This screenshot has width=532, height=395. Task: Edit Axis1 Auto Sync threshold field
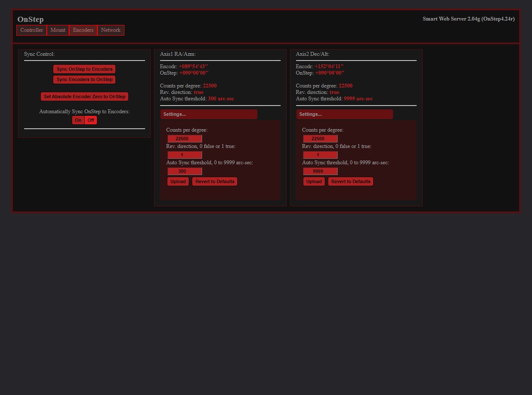tap(184, 171)
